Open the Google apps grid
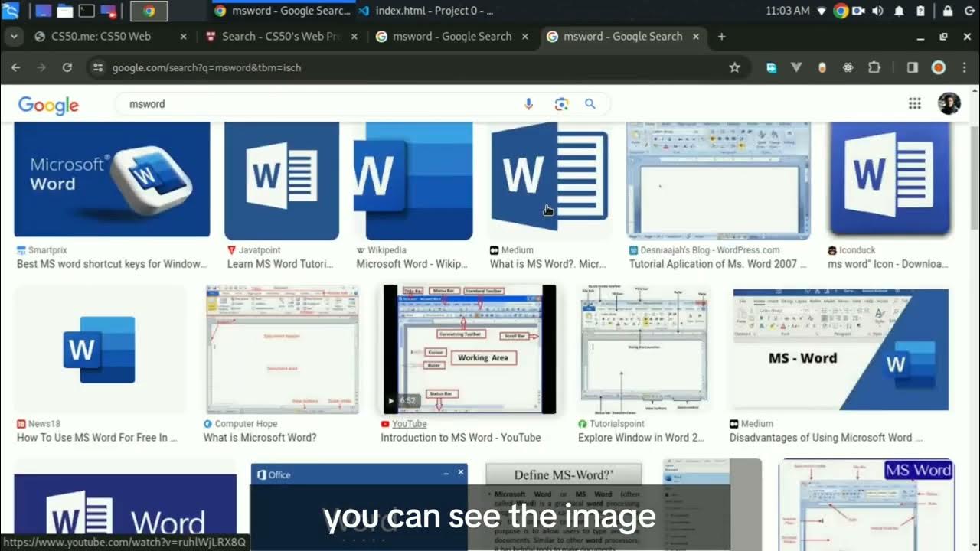 tap(914, 104)
